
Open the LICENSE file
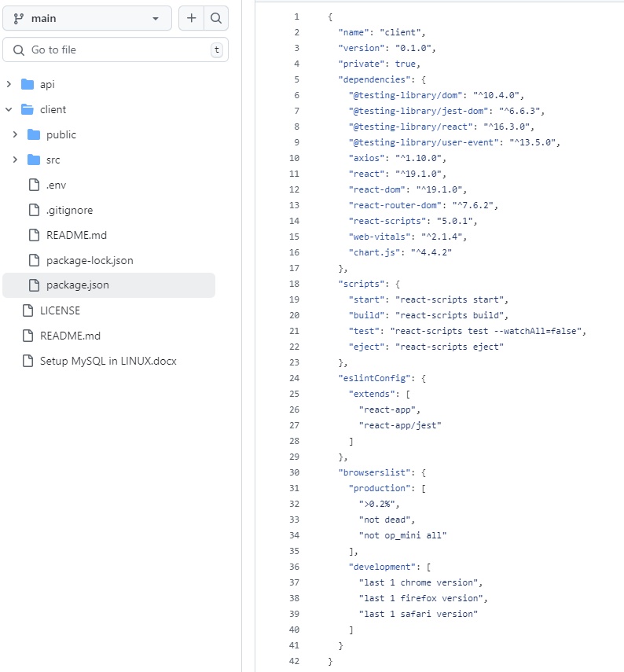coord(60,310)
